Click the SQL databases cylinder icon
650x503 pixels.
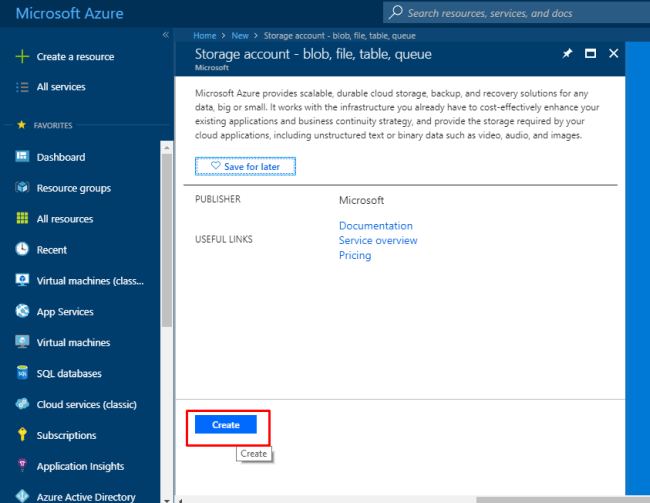coord(22,373)
